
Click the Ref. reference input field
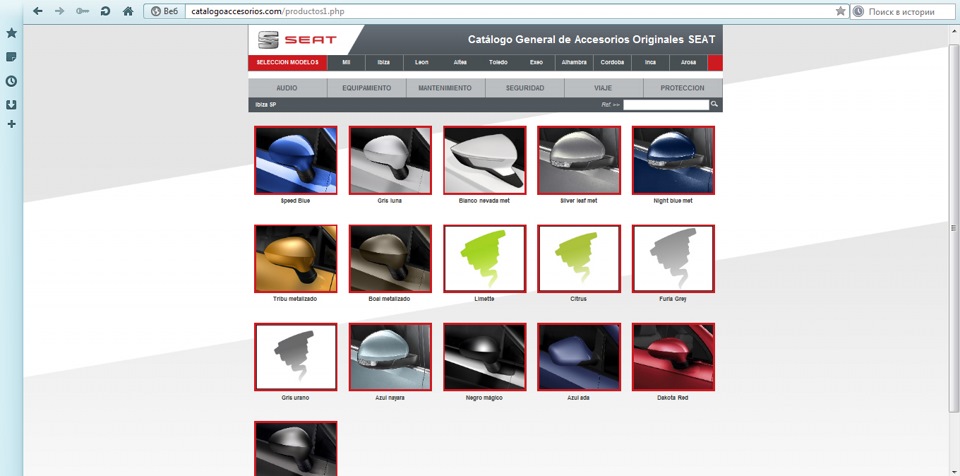point(666,105)
